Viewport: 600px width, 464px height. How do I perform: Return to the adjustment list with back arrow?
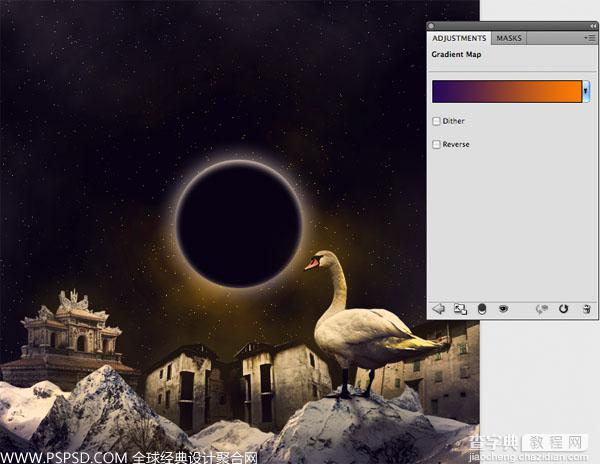[438, 309]
